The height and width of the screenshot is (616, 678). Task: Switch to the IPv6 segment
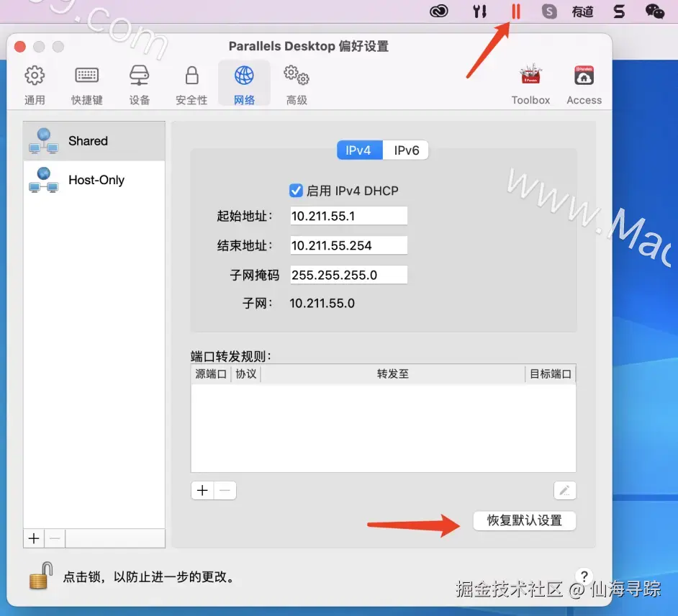coord(406,150)
